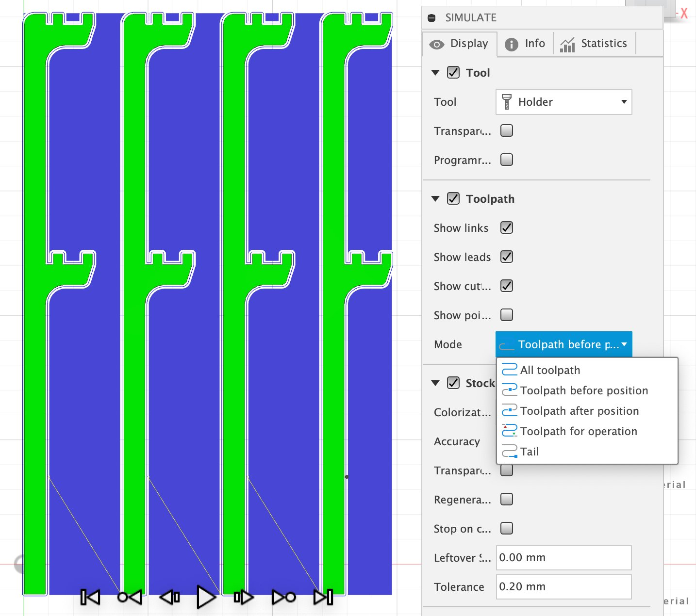Skip to the next operation

coord(284,597)
